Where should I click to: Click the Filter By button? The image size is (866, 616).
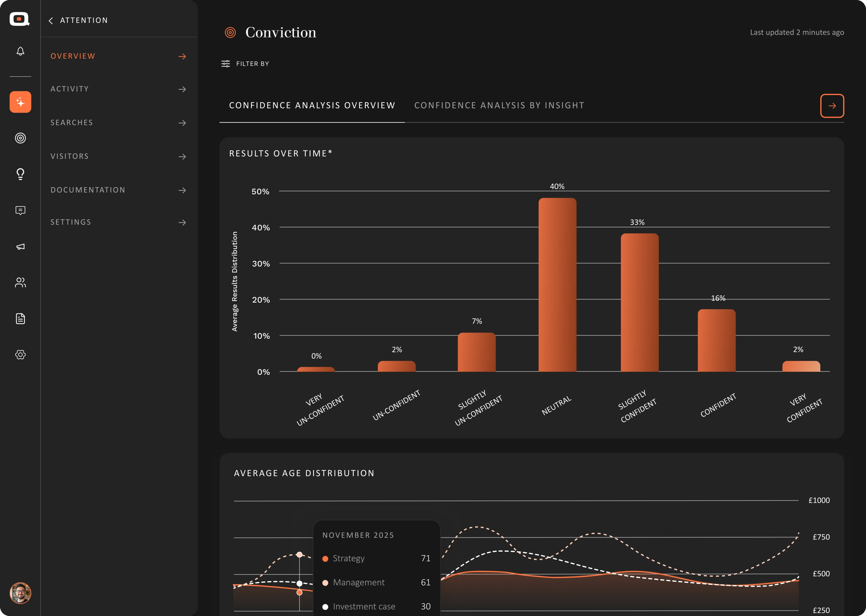click(245, 64)
